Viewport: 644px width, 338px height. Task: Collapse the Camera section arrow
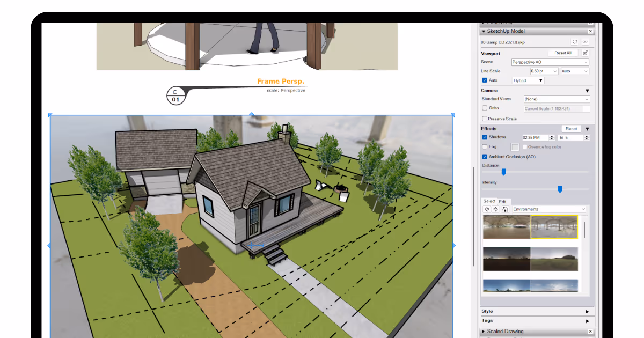(x=587, y=91)
